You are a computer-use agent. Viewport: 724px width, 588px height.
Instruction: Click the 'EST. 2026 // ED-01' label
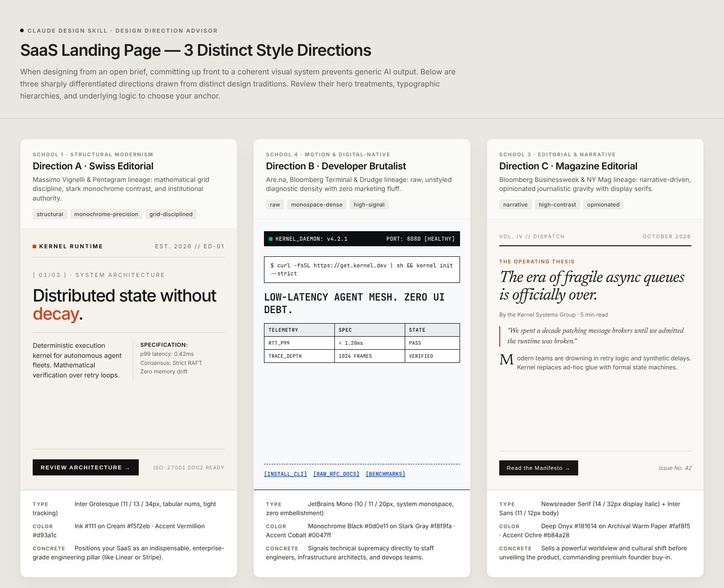pos(190,246)
